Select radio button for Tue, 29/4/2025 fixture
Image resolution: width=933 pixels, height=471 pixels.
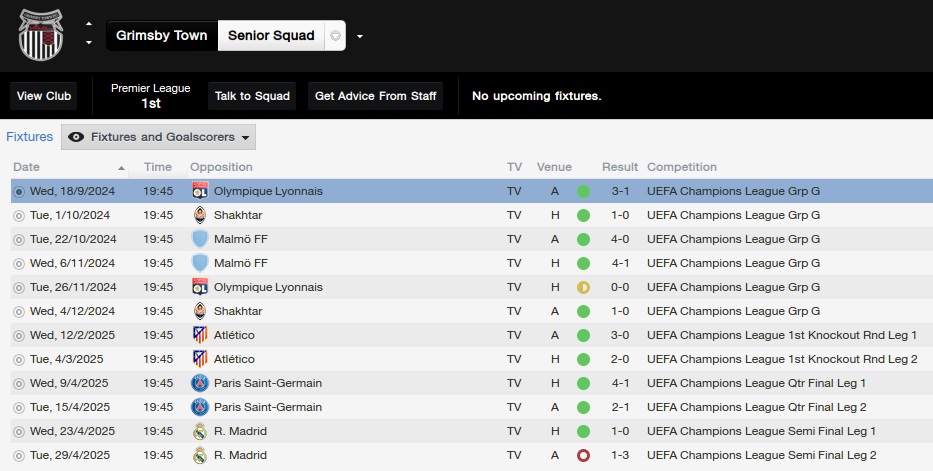(19, 456)
